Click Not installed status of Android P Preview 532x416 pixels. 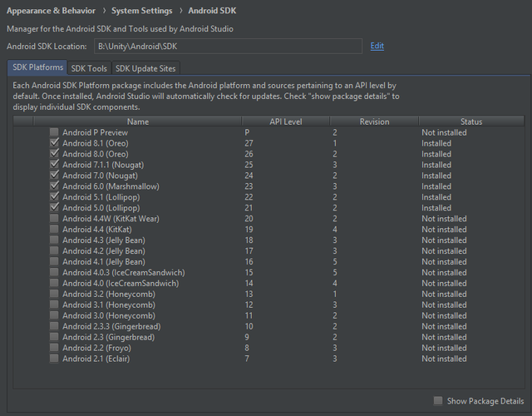tap(444, 132)
